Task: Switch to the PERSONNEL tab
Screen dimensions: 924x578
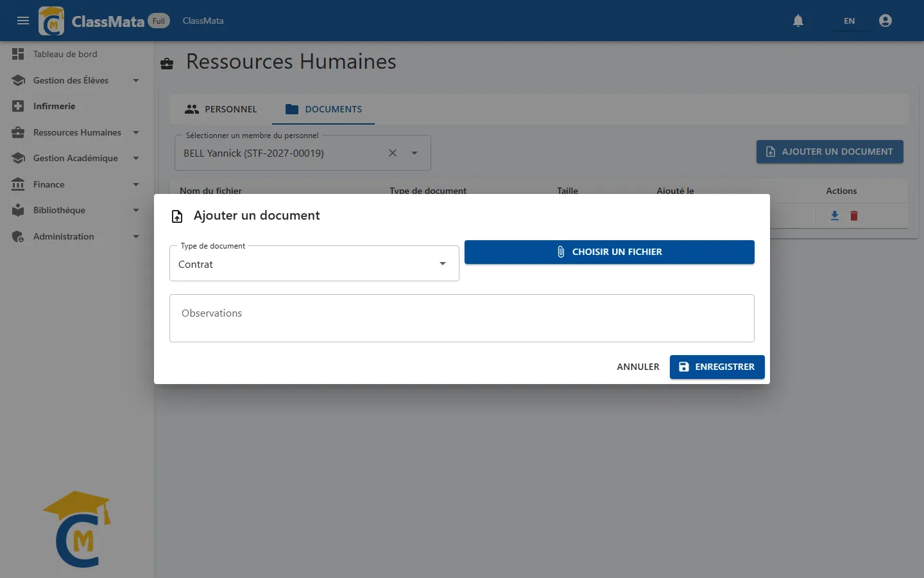Action: [x=221, y=109]
